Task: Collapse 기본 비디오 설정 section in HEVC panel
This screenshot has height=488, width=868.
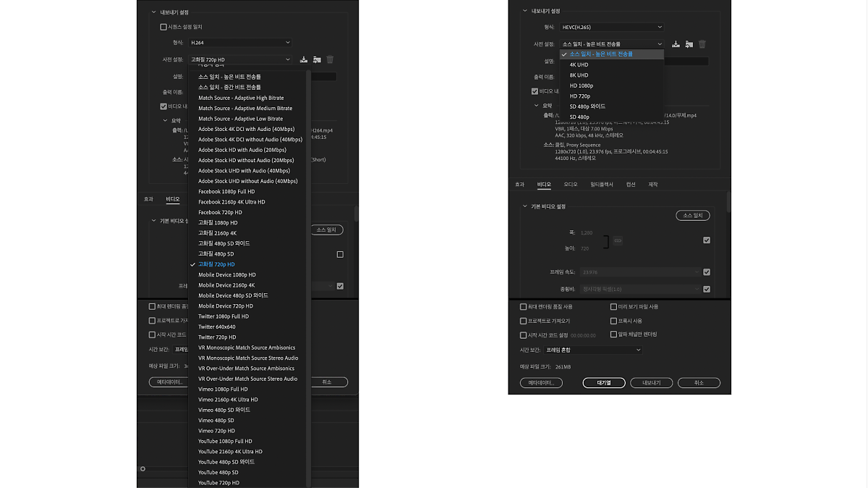Action: pos(525,206)
